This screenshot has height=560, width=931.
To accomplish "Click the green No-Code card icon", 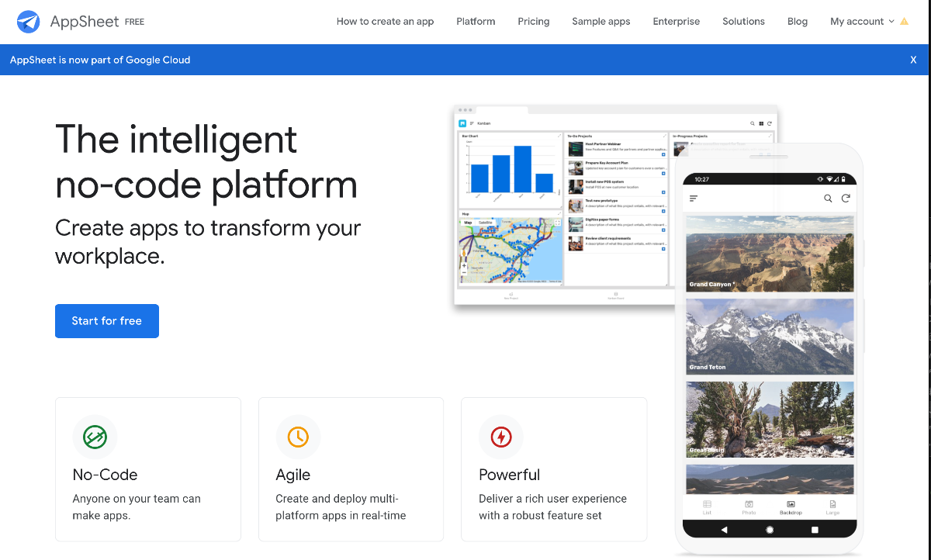I will point(95,437).
